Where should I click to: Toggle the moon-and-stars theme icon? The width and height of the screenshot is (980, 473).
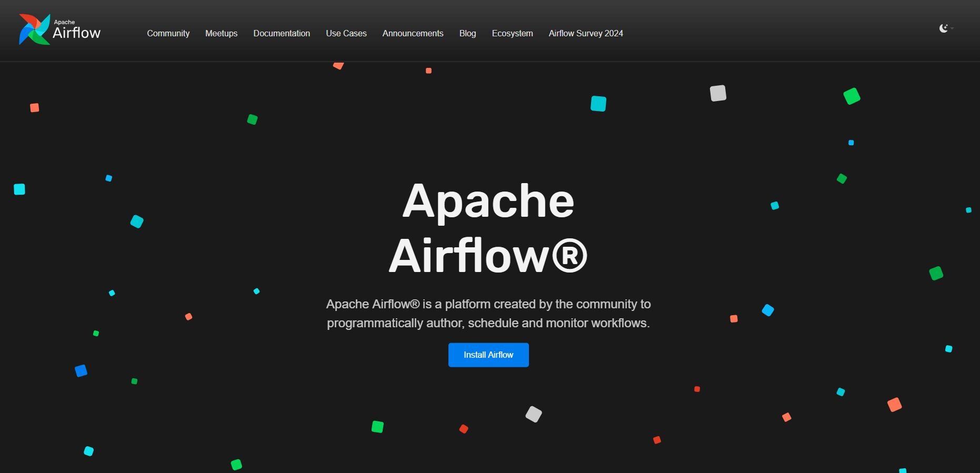[x=943, y=28]
